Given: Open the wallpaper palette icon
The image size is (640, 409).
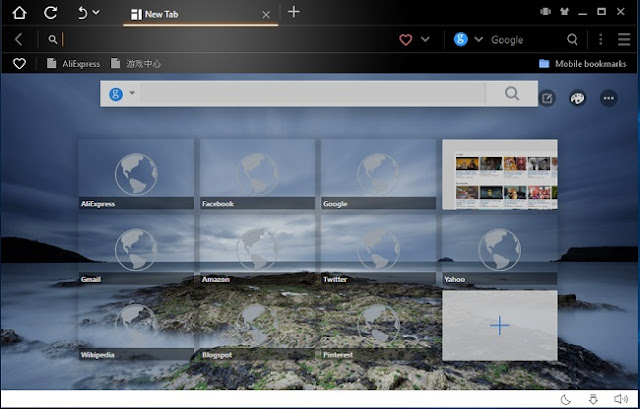Looking at the screenshot, I should coord(578,98).
